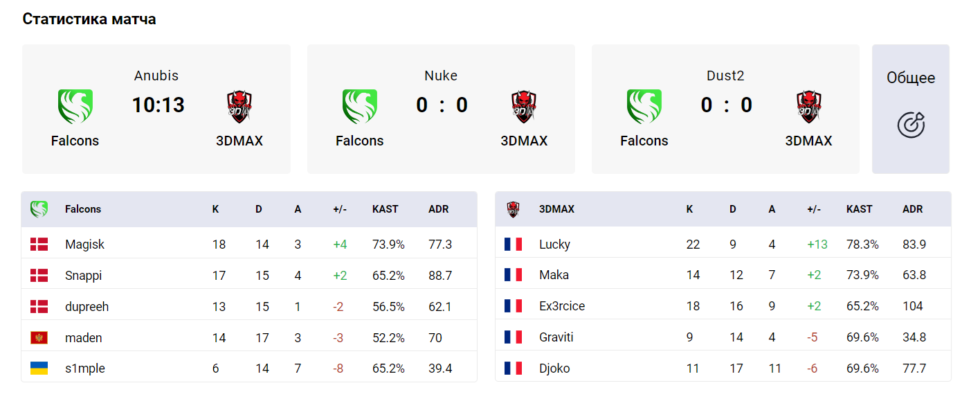Open player Snappi's profile
Viewport: 980px width, 408px height.
(83, 275)
